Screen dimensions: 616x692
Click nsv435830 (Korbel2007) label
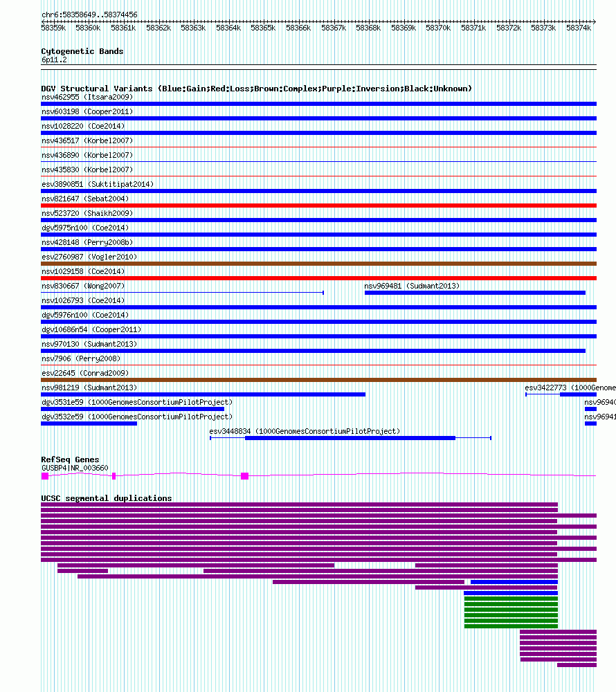87,170
